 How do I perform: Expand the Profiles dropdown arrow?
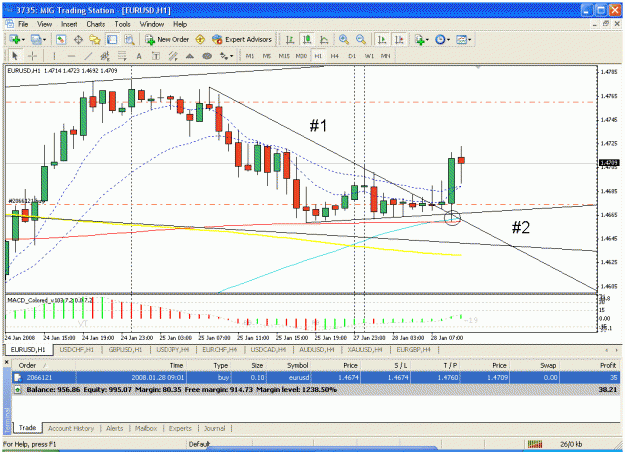[x=45, y=39]
